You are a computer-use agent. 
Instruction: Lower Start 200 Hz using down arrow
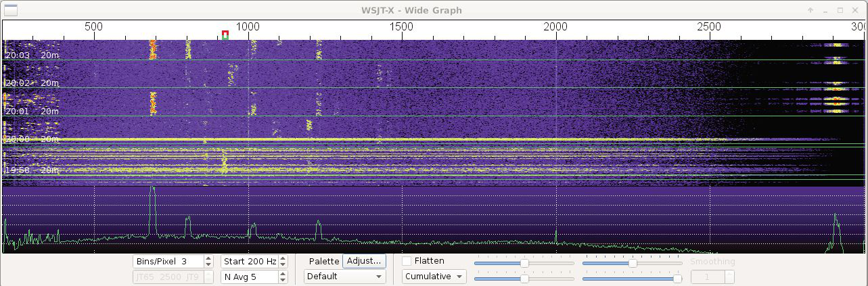(x=283, y=265)
